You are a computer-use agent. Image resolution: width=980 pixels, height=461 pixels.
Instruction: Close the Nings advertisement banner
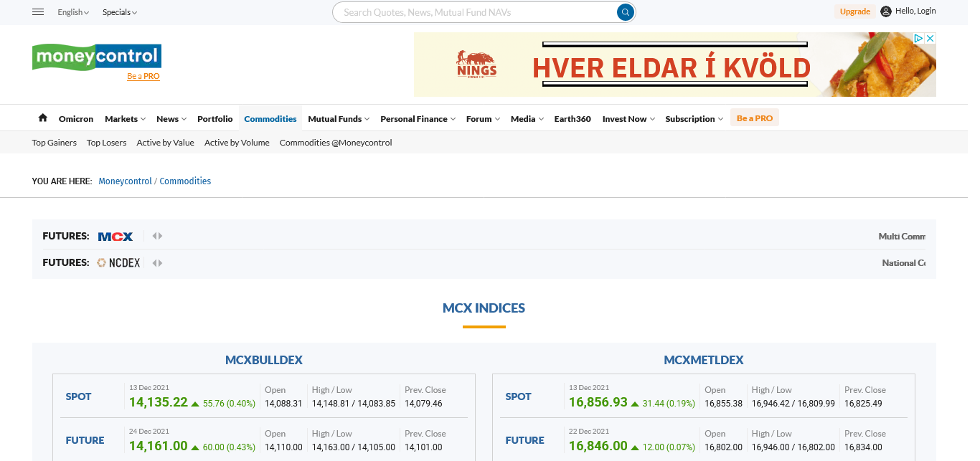coord(930,39)
